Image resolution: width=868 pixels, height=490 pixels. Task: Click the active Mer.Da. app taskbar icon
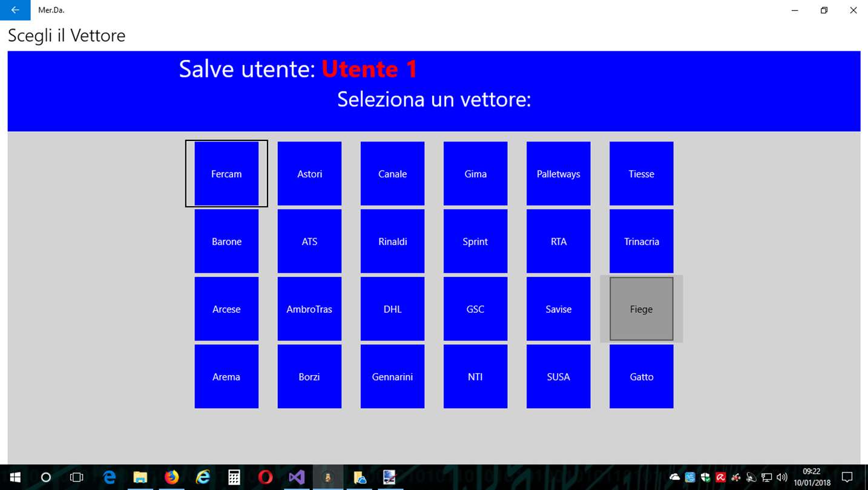pyautogui.click(x=328, y=477)
